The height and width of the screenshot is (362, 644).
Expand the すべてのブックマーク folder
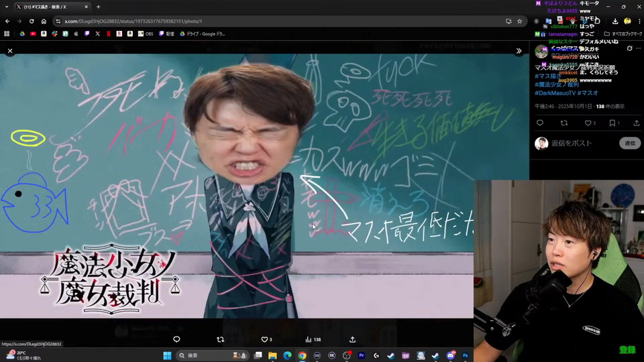pos(621,34)
